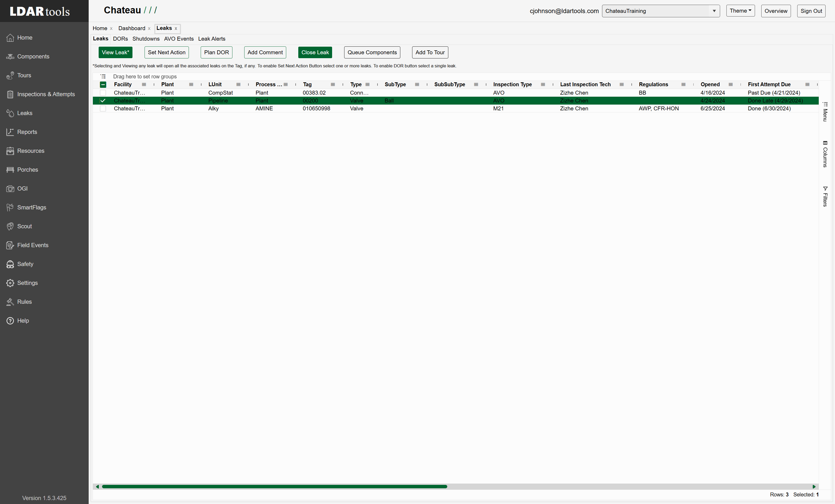The height and width of the screenshot is (504, 835).
Task: Open the Opened column menu
Action: click(x=731, y=85)
